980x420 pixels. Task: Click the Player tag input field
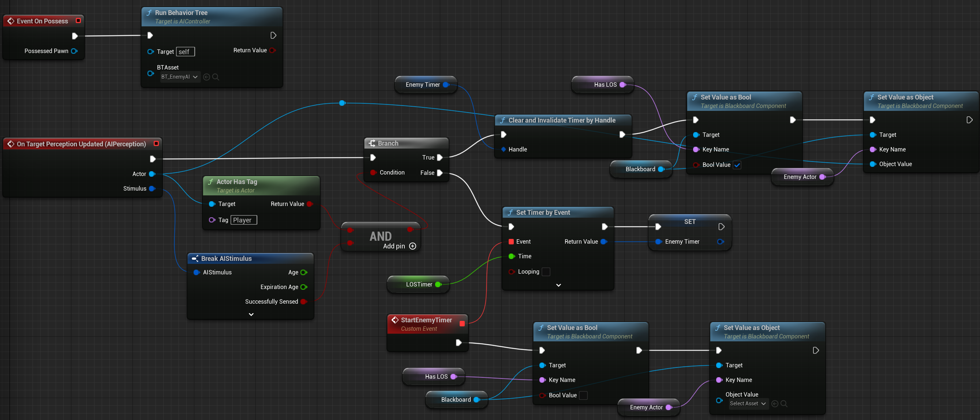click(x=243, y=220)
